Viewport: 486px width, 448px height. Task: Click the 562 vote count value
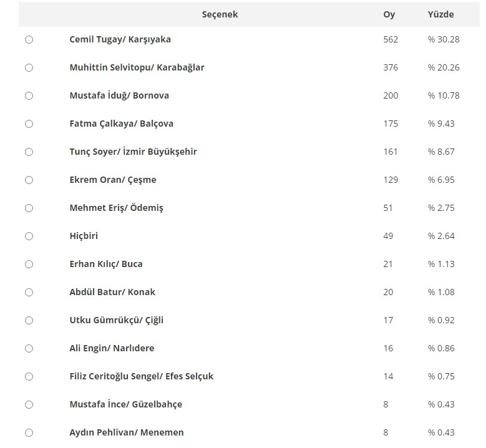click(x=391, y=39)
